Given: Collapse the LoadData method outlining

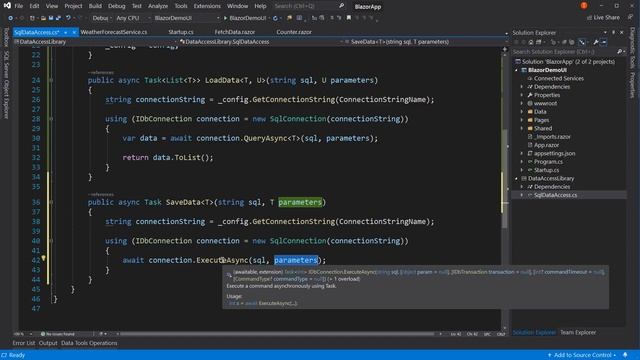Looking at the screenshot, I should coord(51,80).
